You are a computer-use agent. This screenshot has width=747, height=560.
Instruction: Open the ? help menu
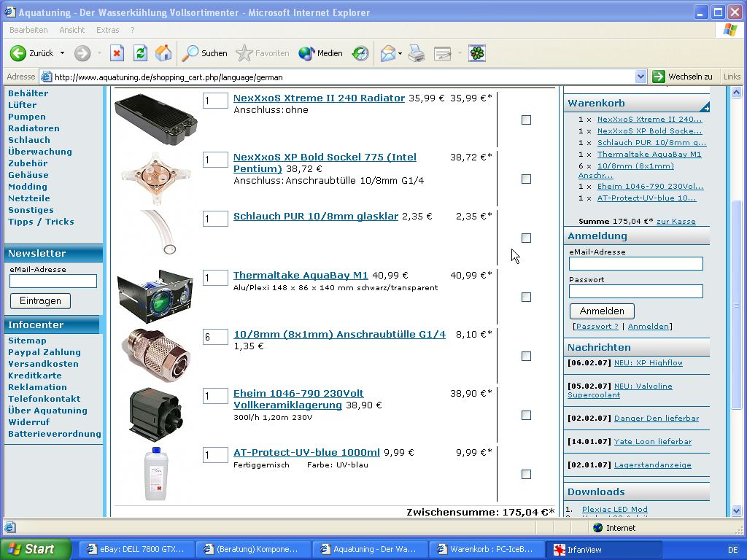click(133, 30)
